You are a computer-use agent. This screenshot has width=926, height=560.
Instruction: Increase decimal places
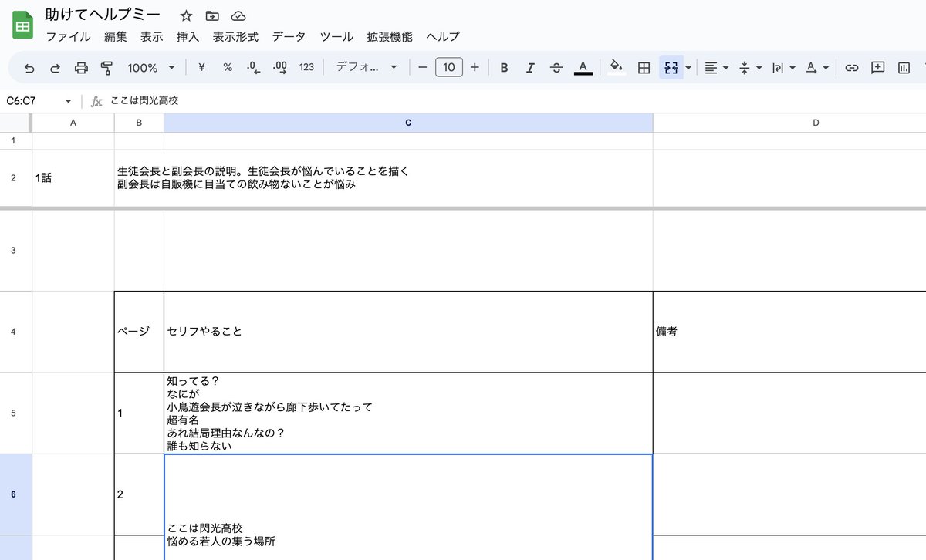(x=280, y=68)
